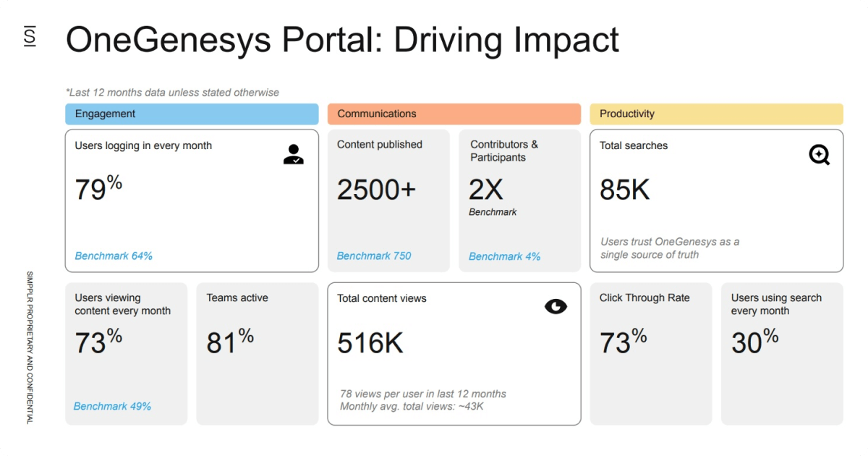Click the Contributors & Participants label
Image resolution: width=868 pixels, height=456 pixels.
504,151
